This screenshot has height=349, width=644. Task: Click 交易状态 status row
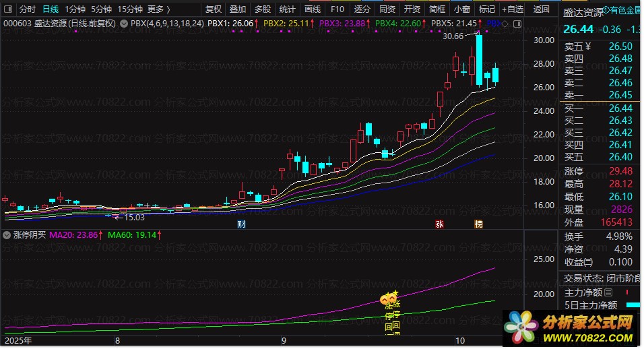pos(600,278)
